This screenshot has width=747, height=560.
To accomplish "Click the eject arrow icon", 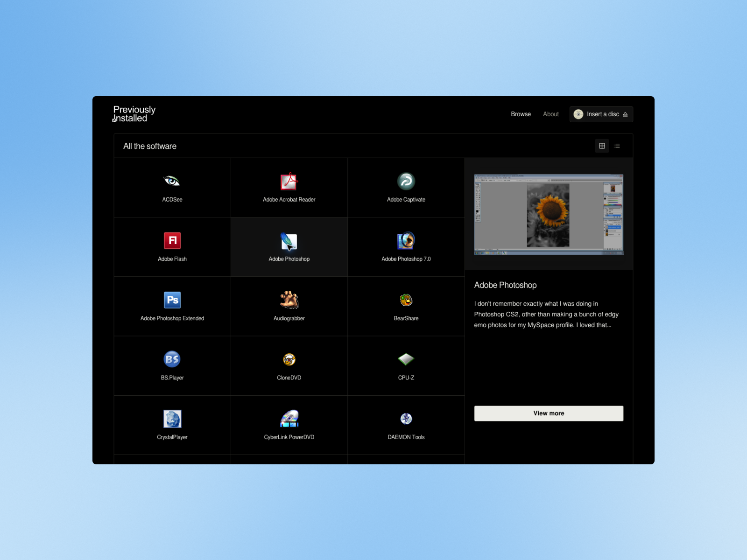I will (625, 114).
